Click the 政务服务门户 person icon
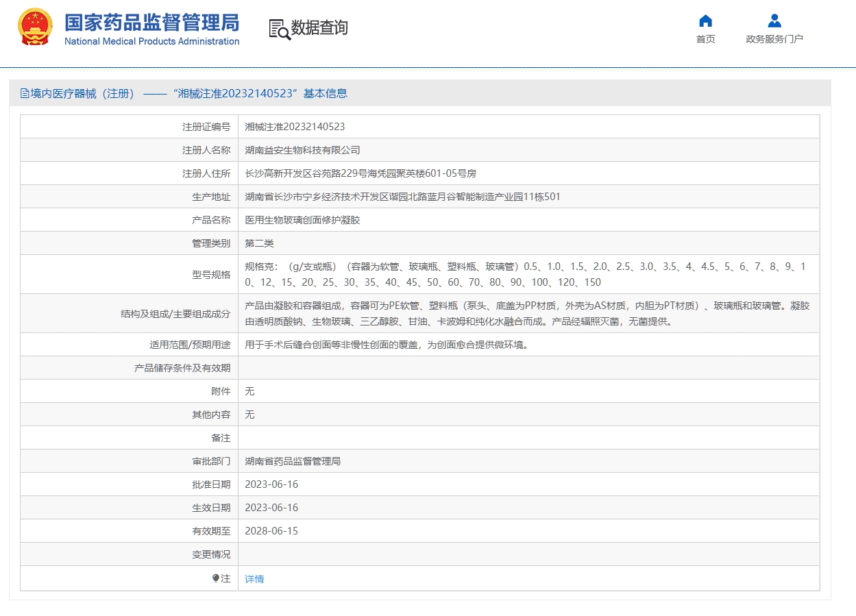Viewport: 856px width, 616px height. (774, 21)
